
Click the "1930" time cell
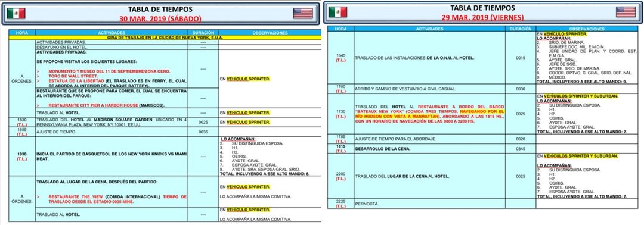tap(22, 156)
